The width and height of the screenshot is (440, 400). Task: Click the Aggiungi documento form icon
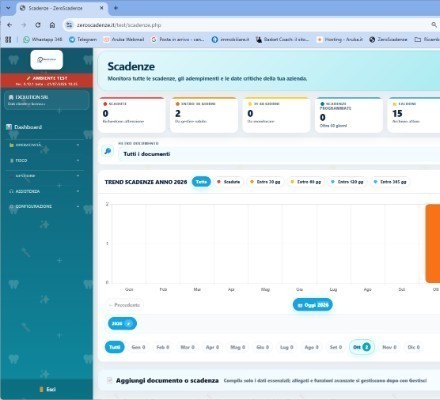click(109, 380)
